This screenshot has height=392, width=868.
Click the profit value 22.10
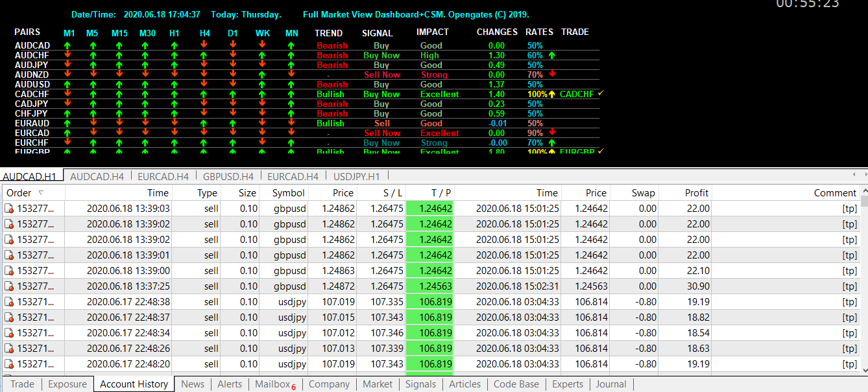[698, 271]
